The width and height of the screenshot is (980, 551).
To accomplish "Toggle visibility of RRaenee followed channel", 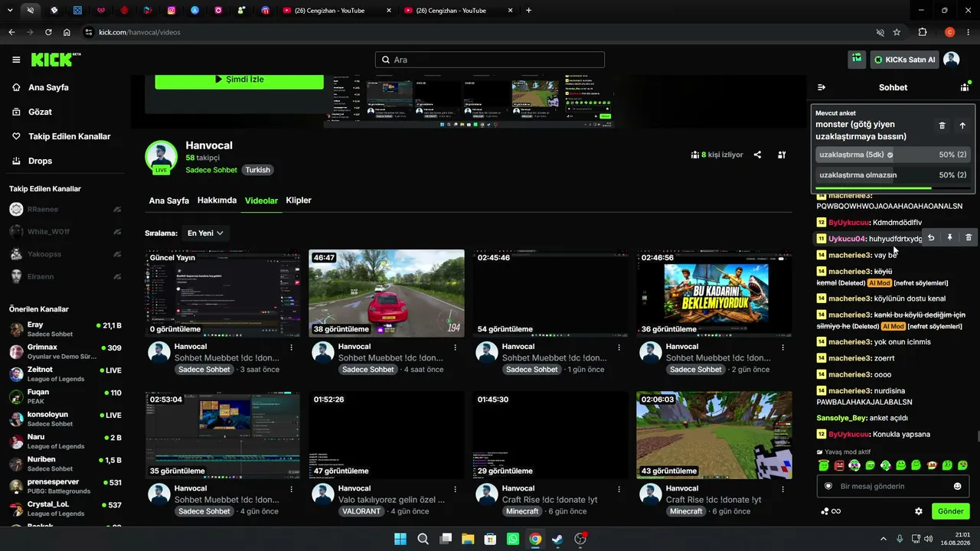I will 117,209.
